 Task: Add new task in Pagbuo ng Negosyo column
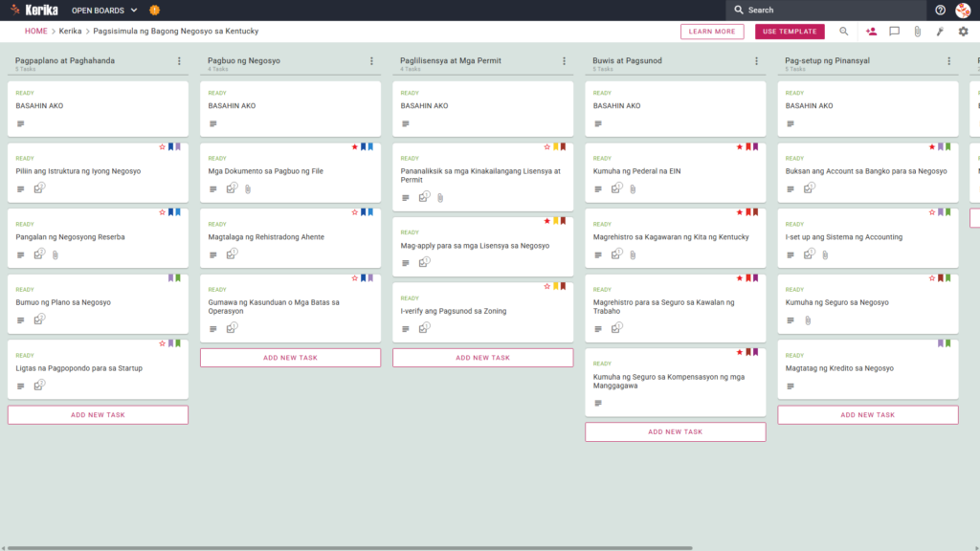291,358
